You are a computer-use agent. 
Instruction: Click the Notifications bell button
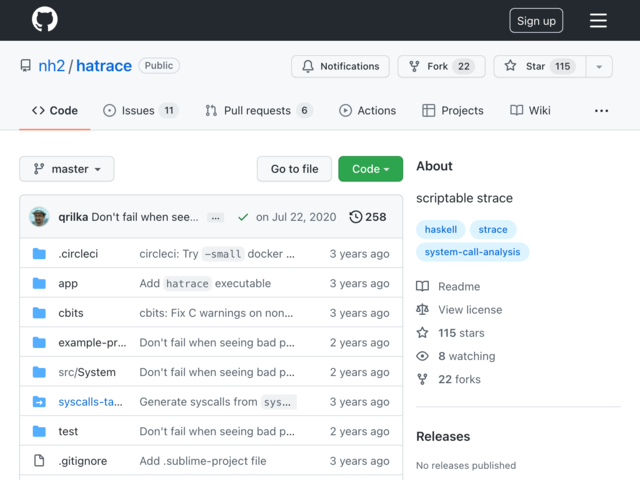click(340, 66)
